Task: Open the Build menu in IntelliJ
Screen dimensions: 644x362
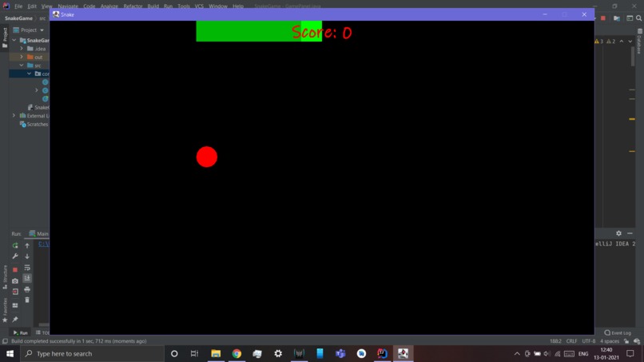Action: (153, 6)
